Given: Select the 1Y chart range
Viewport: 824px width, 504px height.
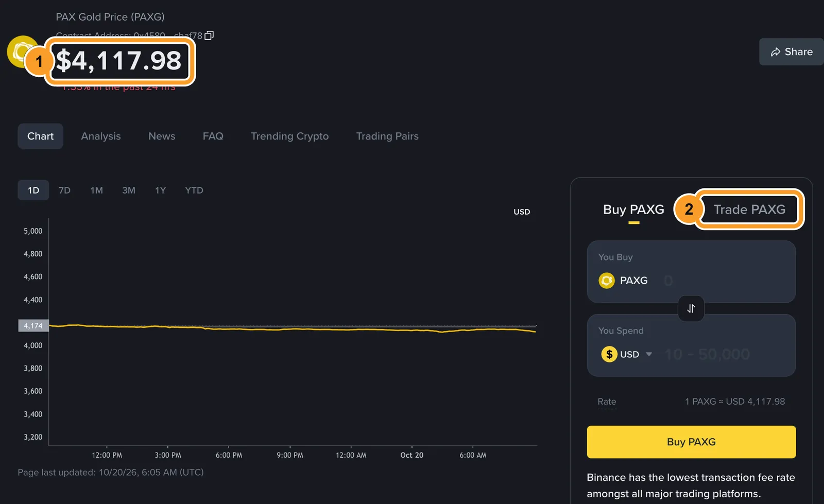Looking at the screenshot, I should coord(160,190).
